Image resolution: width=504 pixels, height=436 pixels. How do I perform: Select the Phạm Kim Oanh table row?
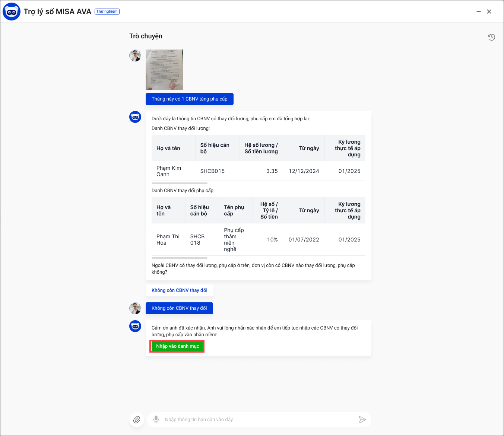point(258,171)
